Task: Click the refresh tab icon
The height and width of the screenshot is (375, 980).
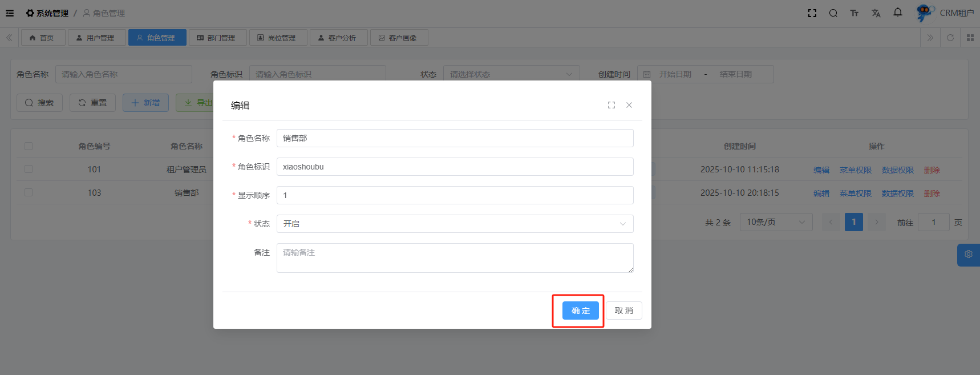Action: (x=950, y=38)
